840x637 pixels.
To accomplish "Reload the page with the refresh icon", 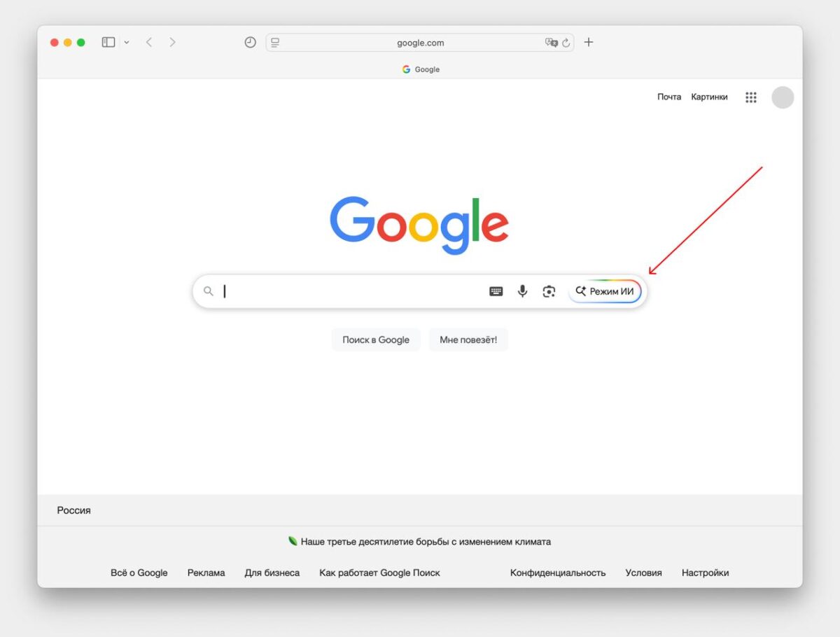I will [566, 42].
